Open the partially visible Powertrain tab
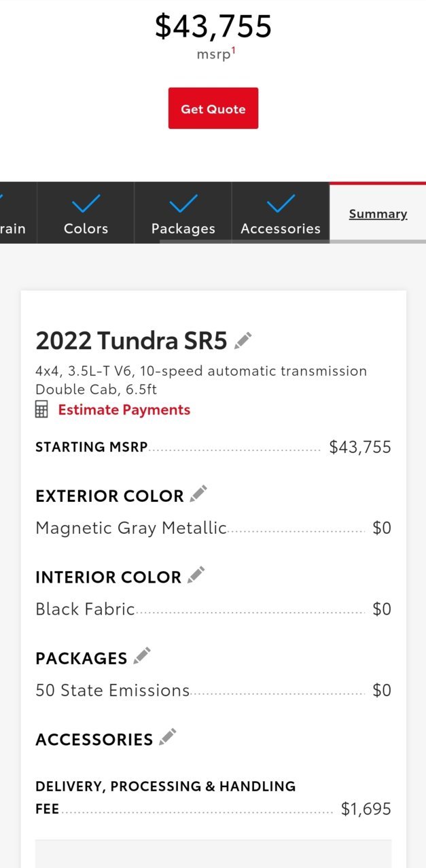Image resolution: width=426 pixels, height=868 pixels. [18, 213]
